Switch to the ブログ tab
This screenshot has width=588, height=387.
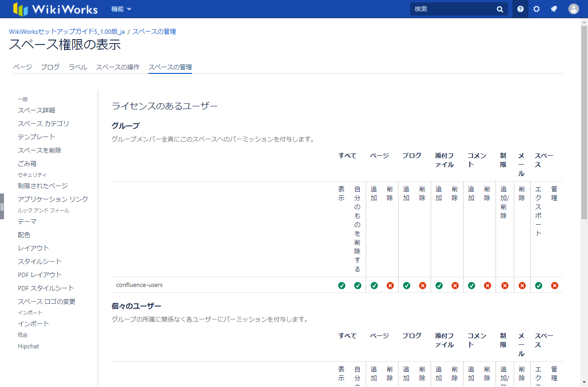(50, 67)
